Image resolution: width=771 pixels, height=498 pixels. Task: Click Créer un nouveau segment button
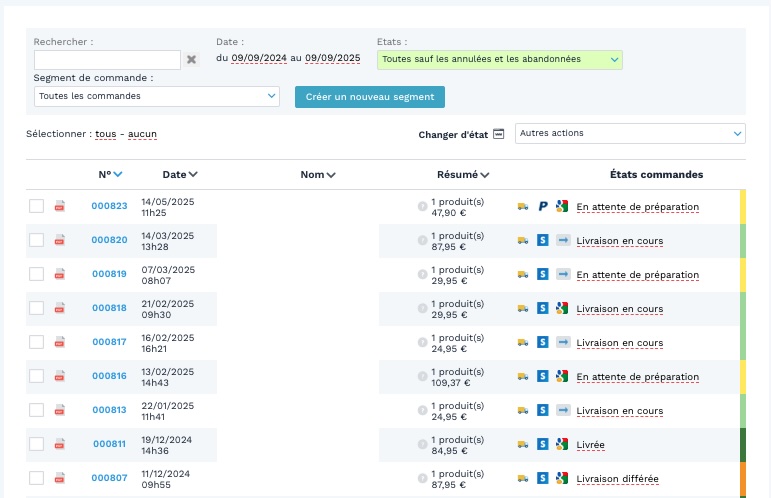(370, 97)
